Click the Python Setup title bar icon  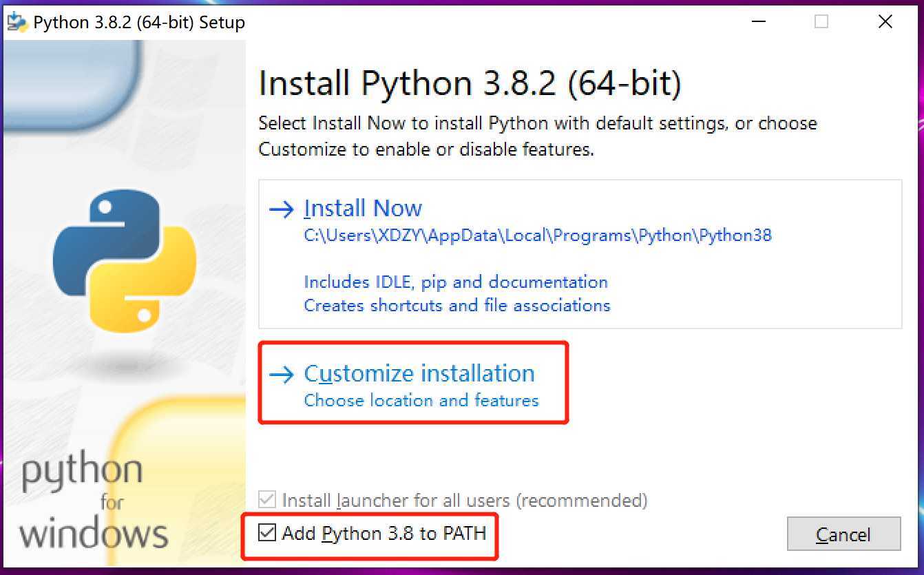(x=17, y=22)
